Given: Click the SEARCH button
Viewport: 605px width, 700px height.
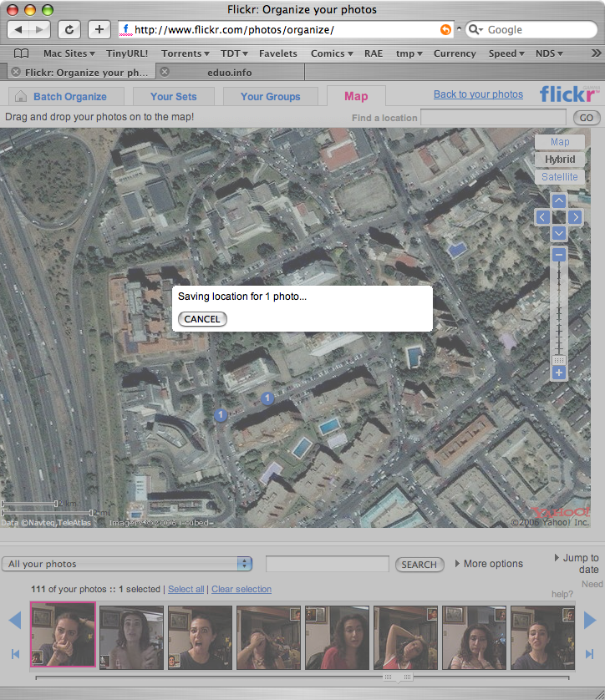Looking at the screenshot, I should coord(419,565).
